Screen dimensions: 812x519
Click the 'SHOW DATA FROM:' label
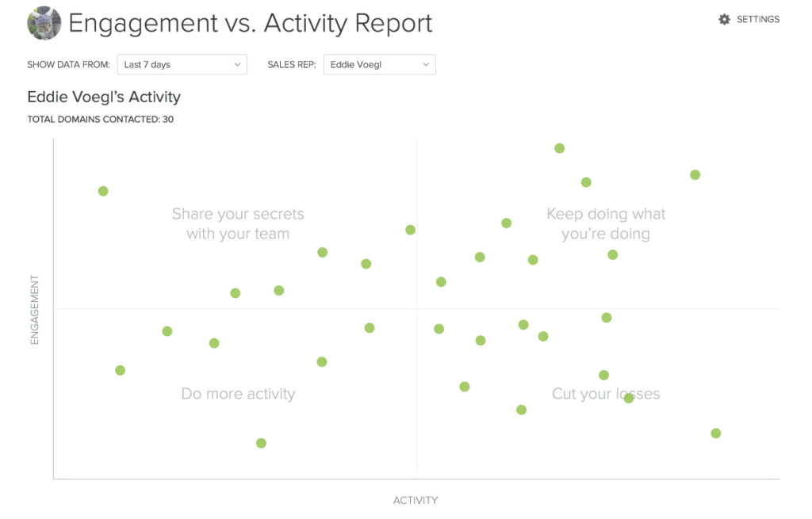(68, 65)
